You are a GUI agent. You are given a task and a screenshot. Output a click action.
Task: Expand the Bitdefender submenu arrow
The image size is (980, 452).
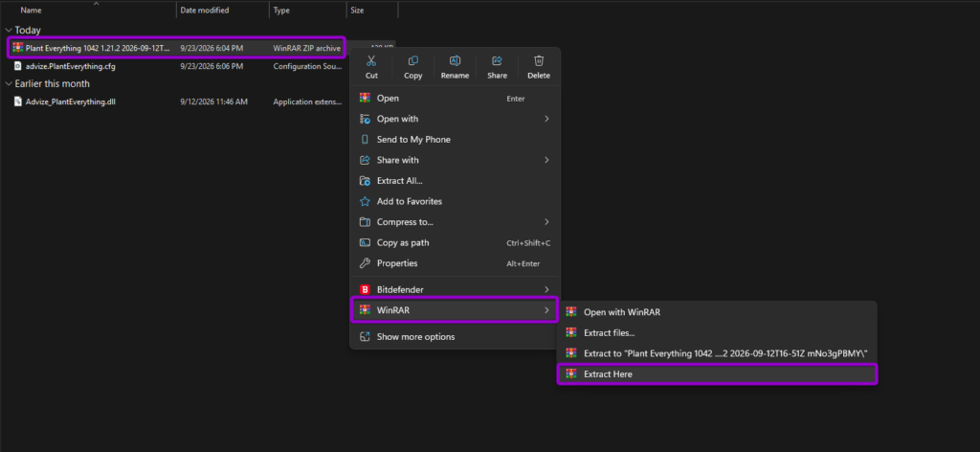546,289
